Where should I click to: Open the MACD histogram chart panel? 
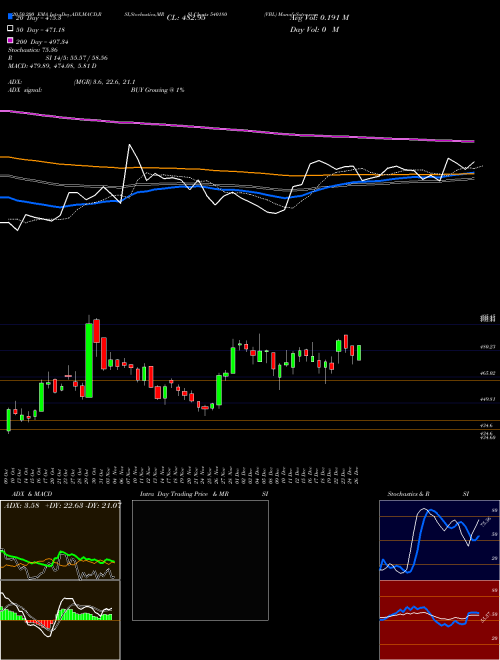pyautogui.click(x=60, y=620)
